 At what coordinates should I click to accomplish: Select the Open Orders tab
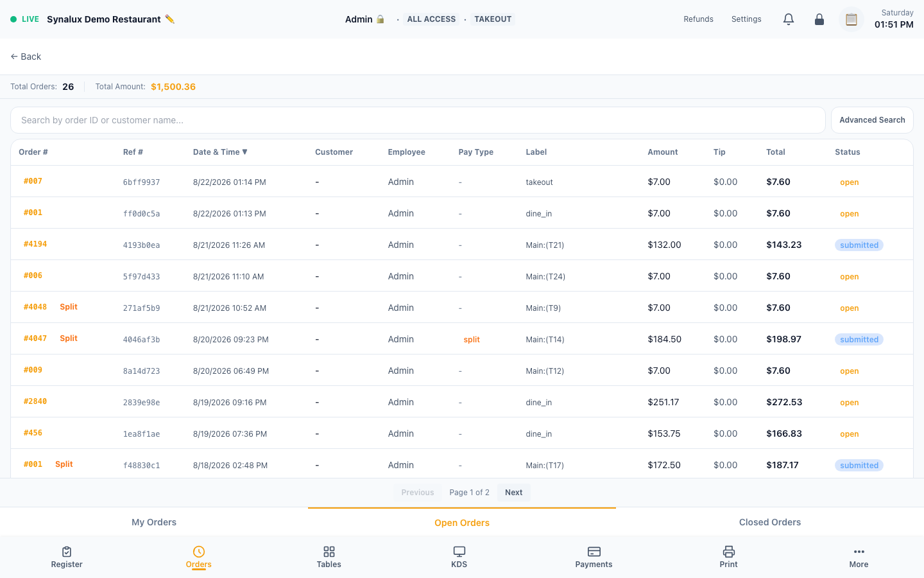pyautogui.click(x=462, y=522)
